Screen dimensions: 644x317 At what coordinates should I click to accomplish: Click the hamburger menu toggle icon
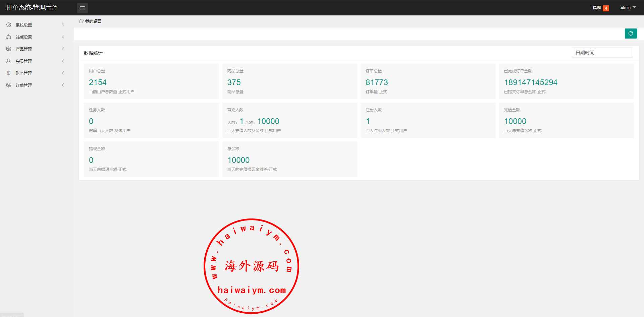[x=83, y=8]
